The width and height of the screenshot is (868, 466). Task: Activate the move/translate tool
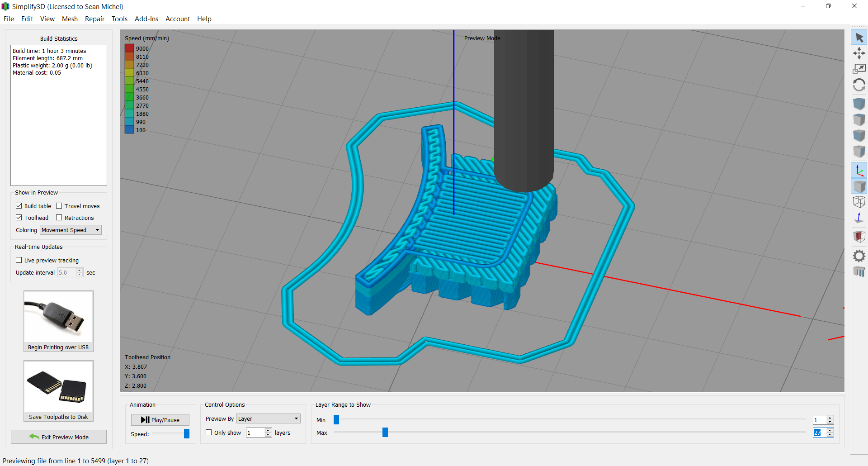(x=859, y=53)
